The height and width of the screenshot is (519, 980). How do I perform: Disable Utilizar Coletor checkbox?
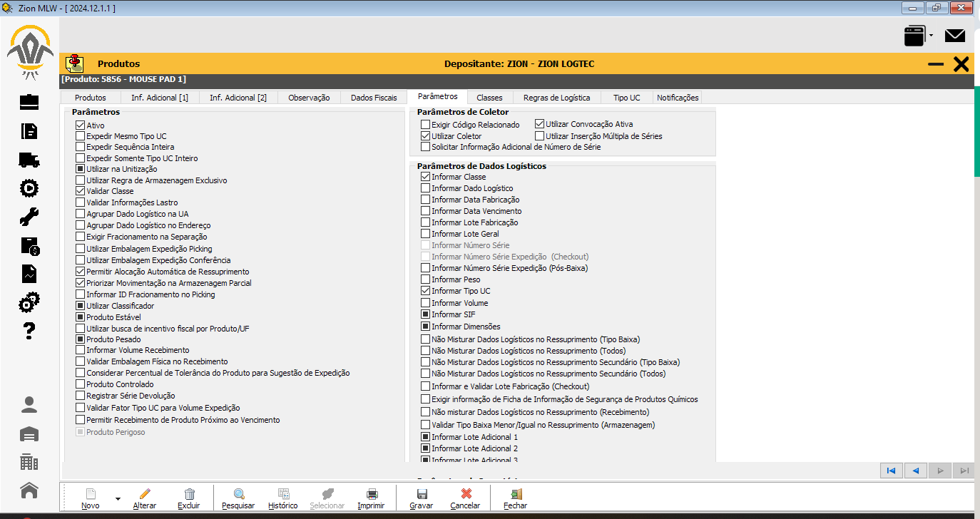tap(426, 136)
